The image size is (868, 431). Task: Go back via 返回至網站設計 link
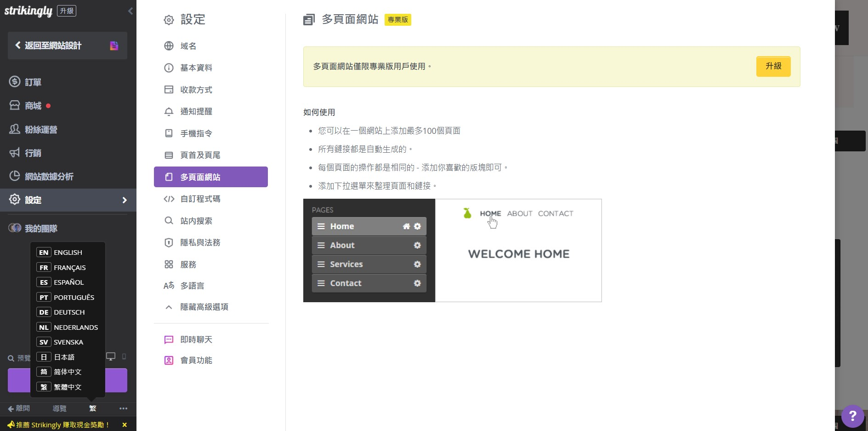coord(51,46)
